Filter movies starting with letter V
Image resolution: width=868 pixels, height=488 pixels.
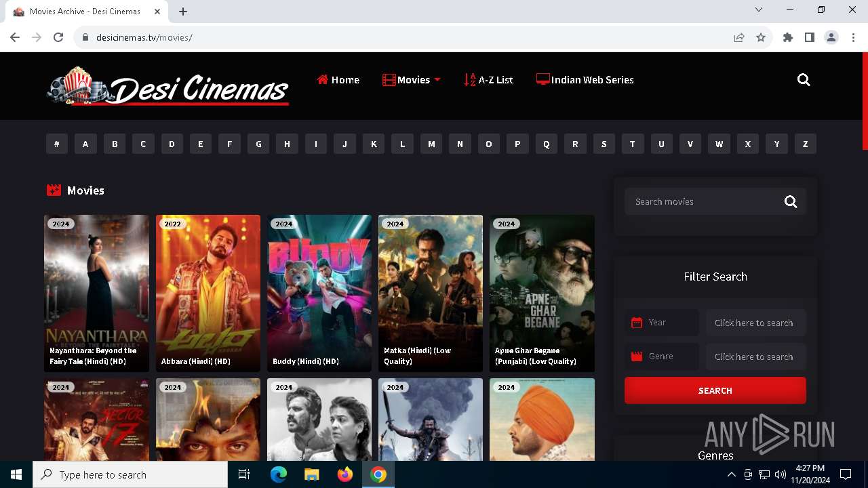click(x=690, y=144)
